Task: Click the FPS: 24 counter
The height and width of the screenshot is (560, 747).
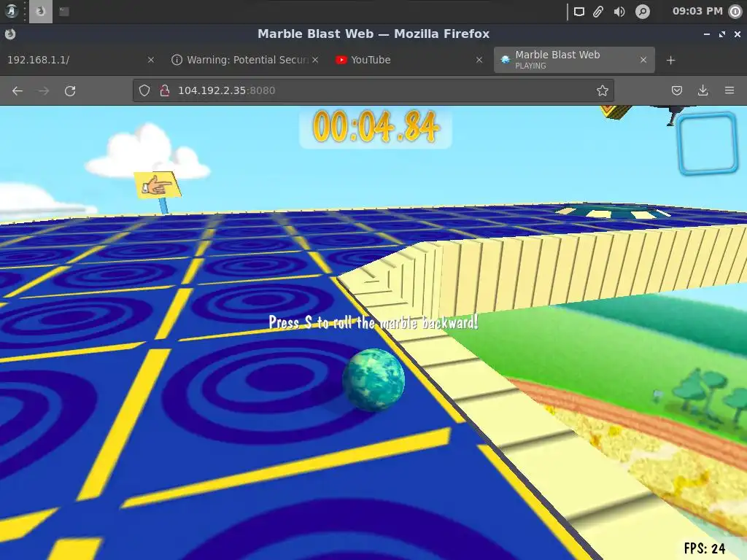Action: [705, 548]
